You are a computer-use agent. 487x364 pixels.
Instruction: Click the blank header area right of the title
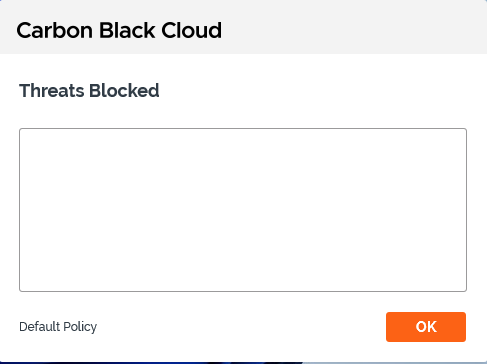coord(354,30)
